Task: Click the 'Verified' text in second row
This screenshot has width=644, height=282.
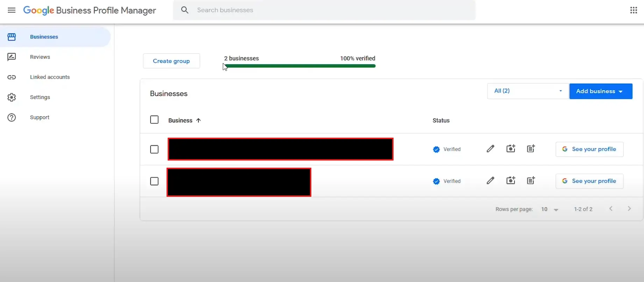Action: [452, 181]
